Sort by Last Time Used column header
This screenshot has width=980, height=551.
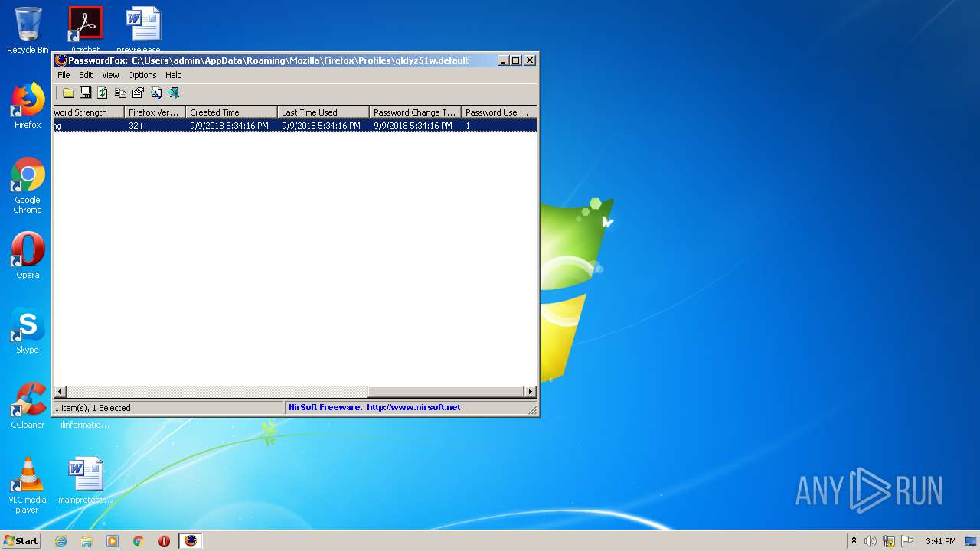323,112
